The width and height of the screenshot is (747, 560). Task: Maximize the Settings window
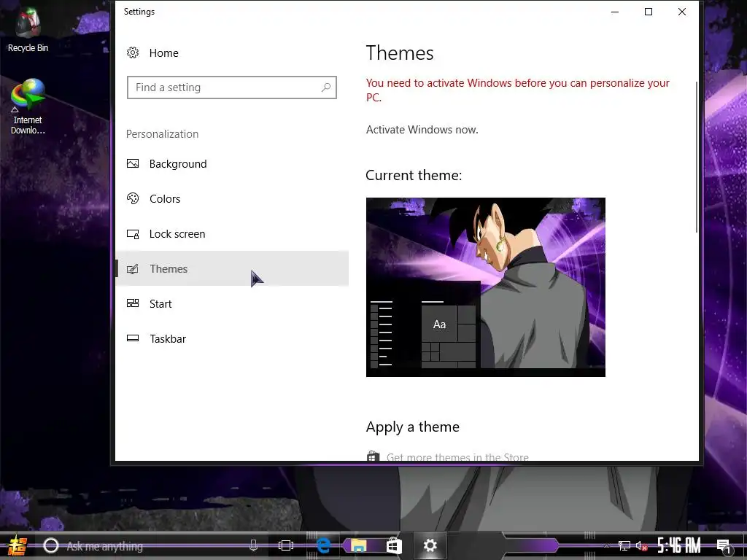coord(649,12)
